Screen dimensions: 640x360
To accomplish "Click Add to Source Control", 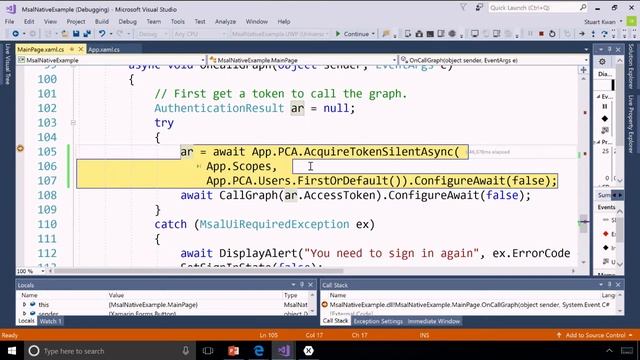I will [595, 335].
